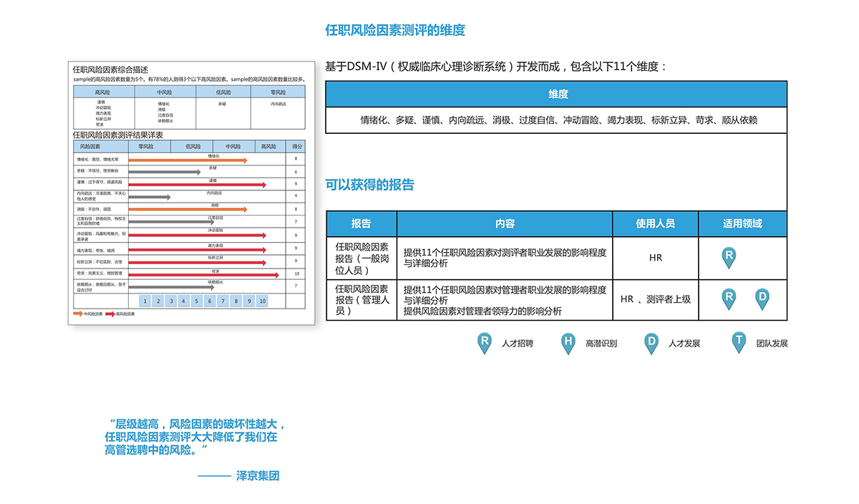Open the risk report sample thumbnail heading 任职风险因素综合描述
This screenshot has height=504, width=859.
point(110,69)
